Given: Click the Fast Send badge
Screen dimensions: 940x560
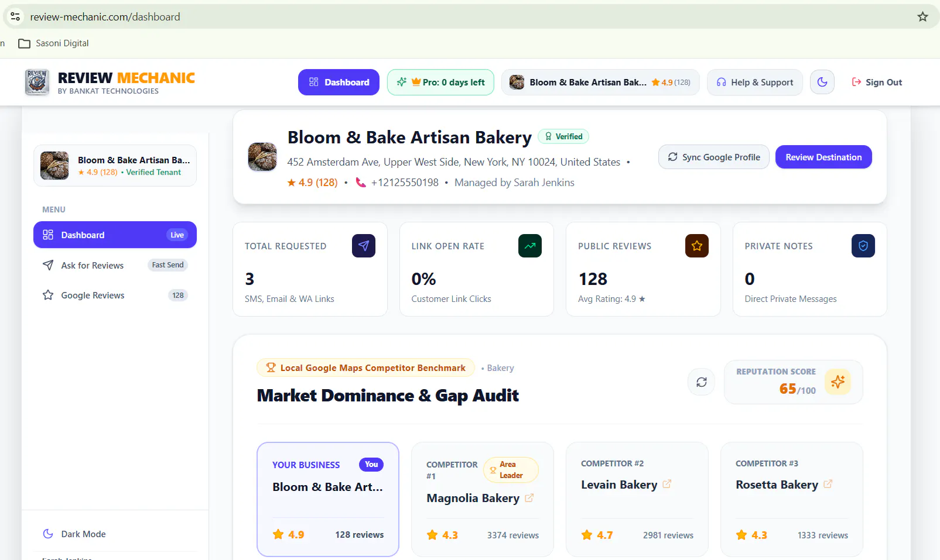Looking at the screenshot, I should click(168, 265).
